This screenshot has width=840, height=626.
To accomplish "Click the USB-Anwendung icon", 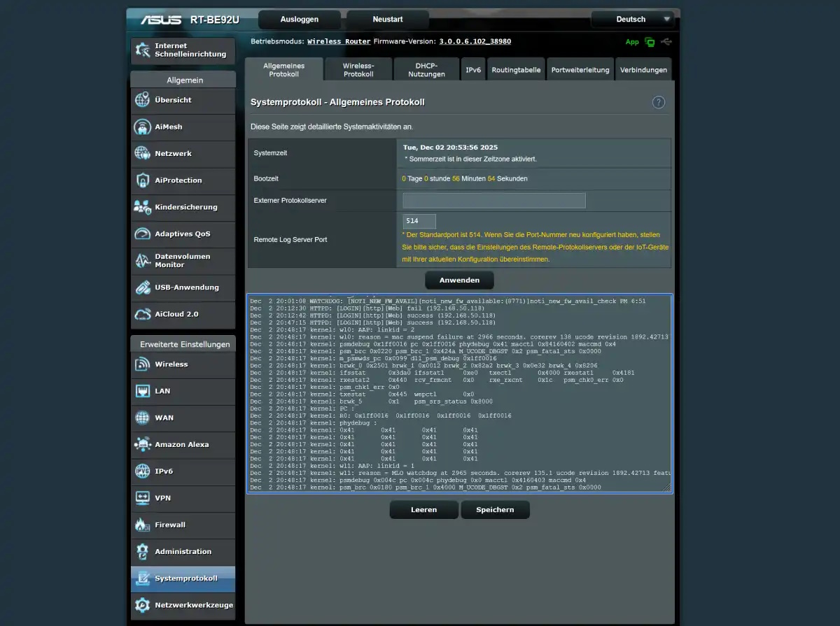I will (x=143, y=287).
